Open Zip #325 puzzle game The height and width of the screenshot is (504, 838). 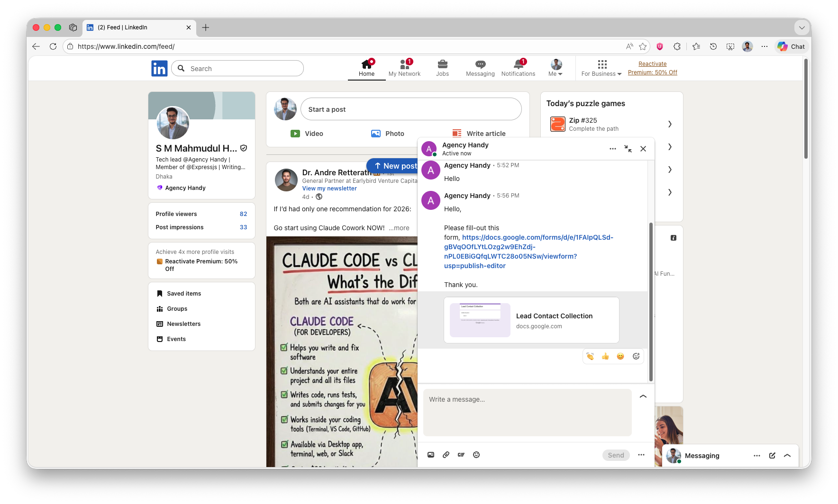tap(611, 124)
